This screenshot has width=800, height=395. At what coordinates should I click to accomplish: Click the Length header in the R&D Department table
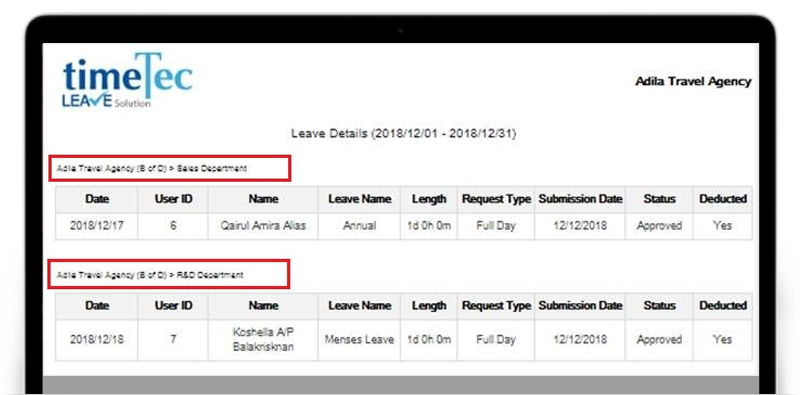pos(429,306)
